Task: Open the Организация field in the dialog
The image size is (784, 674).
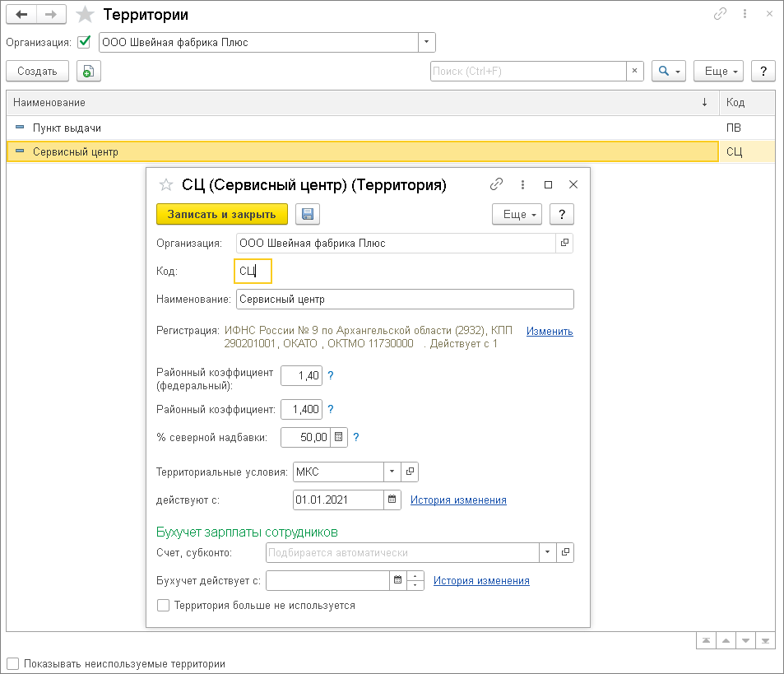Action: (x=564, y=243)
